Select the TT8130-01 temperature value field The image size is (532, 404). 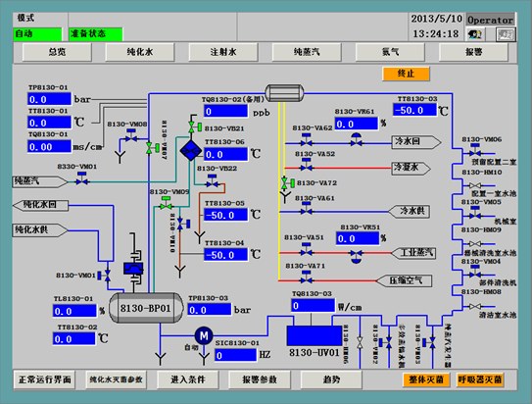(x=49, y=123)
